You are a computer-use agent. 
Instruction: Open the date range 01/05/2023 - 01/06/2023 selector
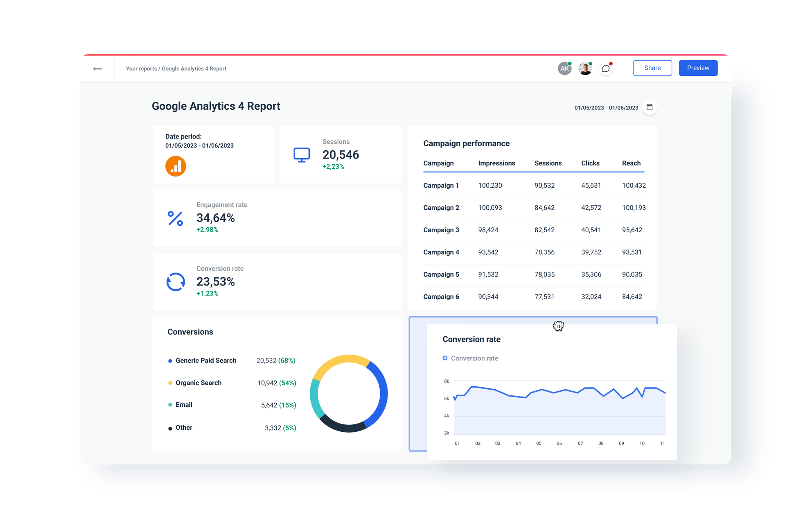606,107
